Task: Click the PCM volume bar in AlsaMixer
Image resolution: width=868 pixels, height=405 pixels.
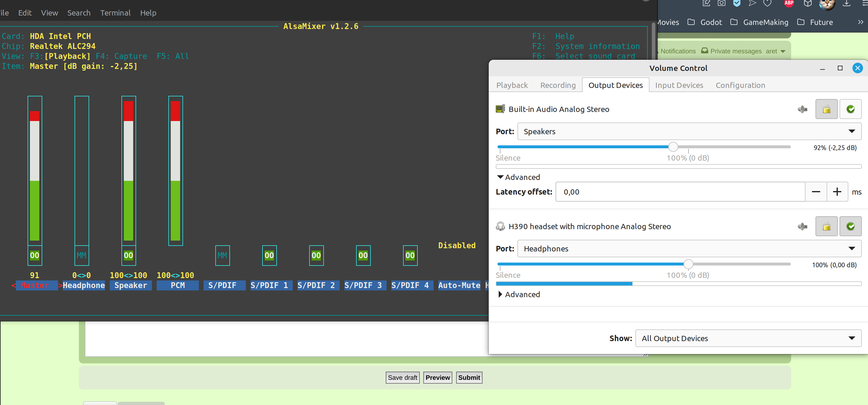Action: pyautogui.click(x=175, y=171)
